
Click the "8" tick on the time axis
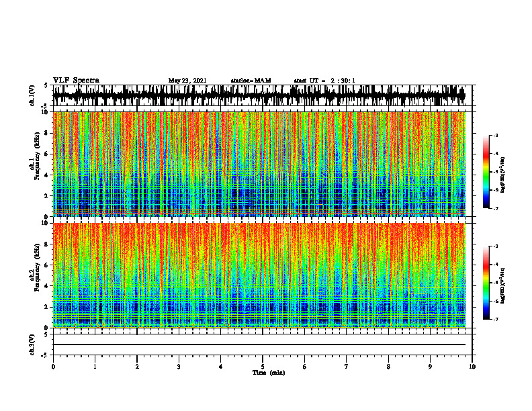[388, 367]
